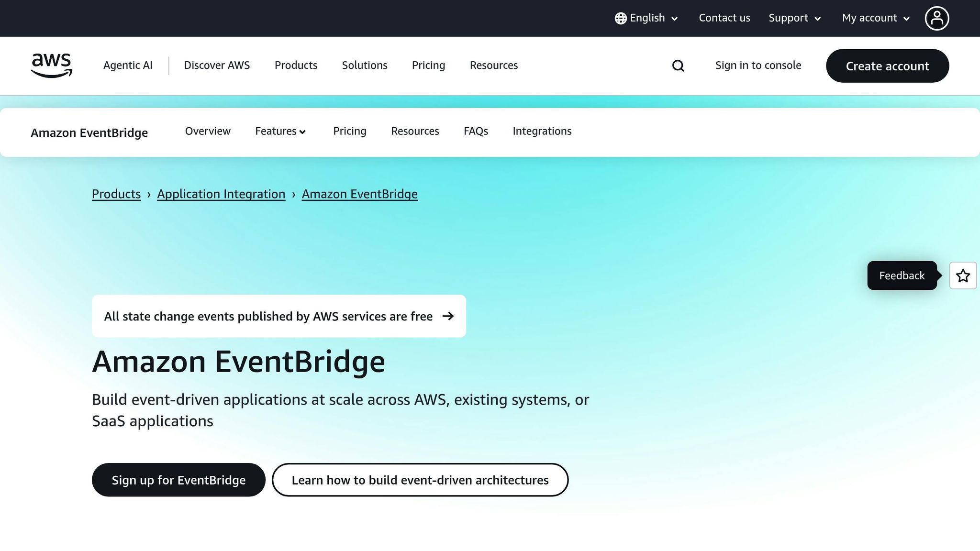Open the search magnifier icon
980x551 pixels.
click(x=678, y=66)
